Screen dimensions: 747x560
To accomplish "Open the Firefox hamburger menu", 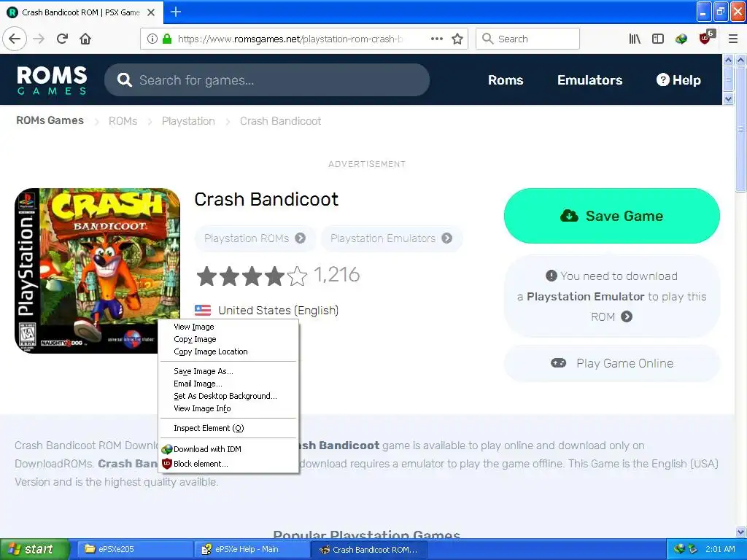I will (732, 39).
